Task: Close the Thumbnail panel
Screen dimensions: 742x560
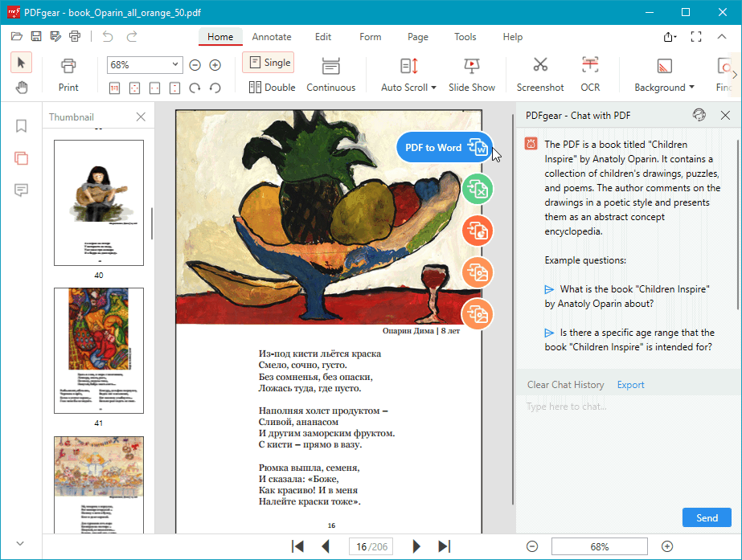Action: [x=141, y=116]
